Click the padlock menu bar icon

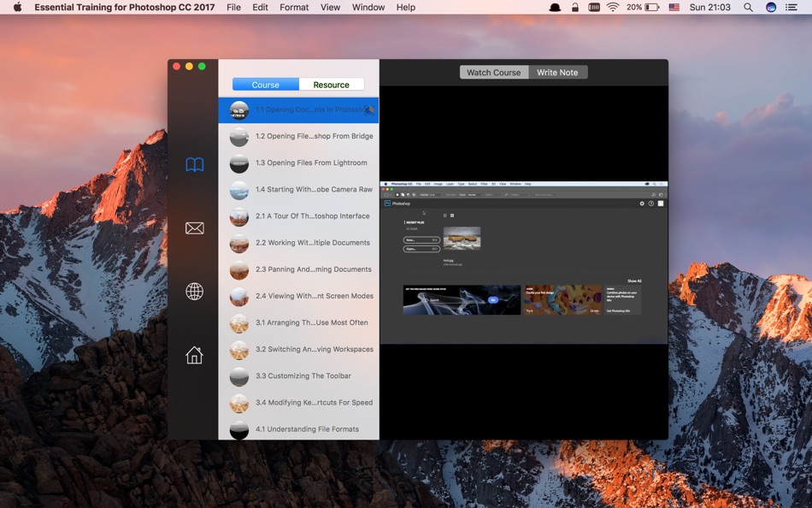click(575, 7)
